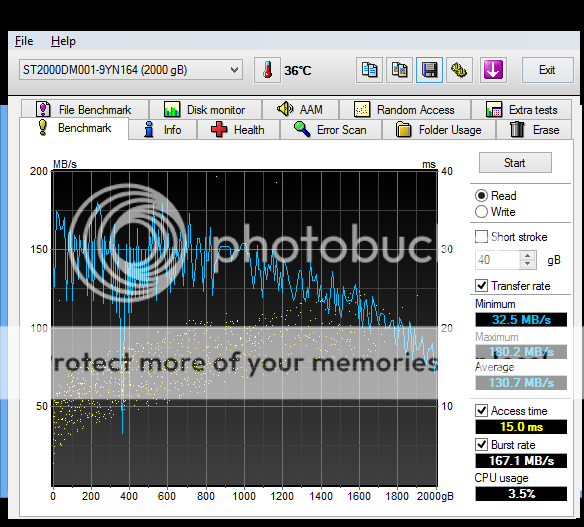Open the File menu
This screenshot has height=527, width=584.
24,41
